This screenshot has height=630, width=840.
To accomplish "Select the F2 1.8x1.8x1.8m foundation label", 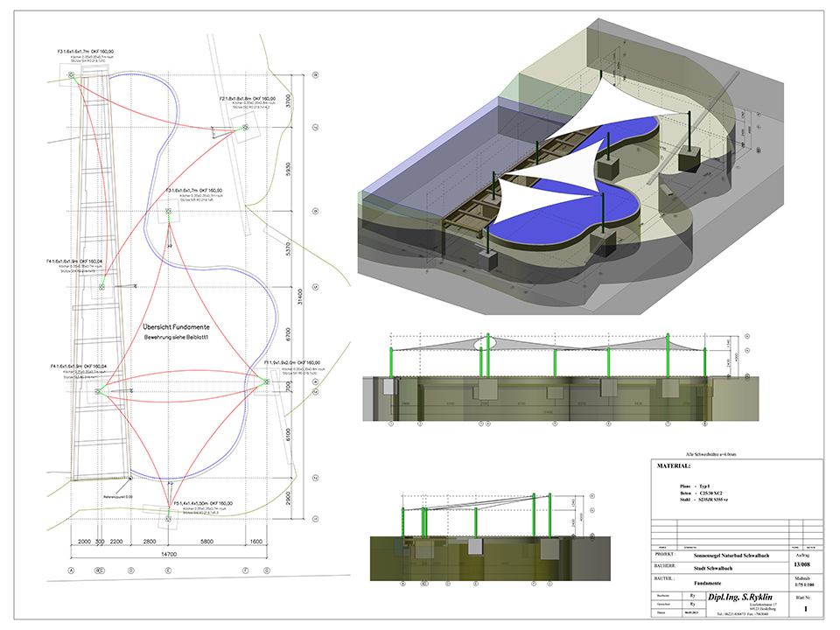I will point(248,99).
